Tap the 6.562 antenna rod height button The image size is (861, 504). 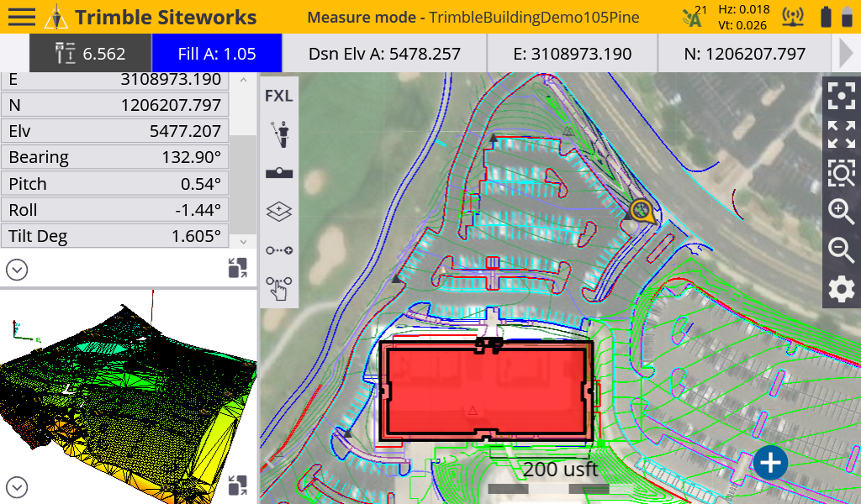point(91,53)
